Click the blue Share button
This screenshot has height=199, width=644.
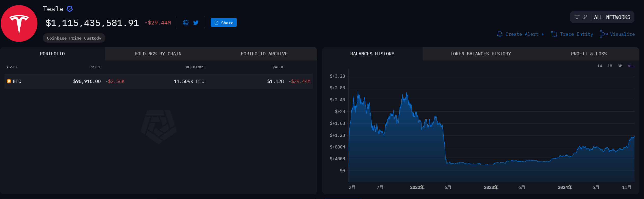tap(223, 23)
